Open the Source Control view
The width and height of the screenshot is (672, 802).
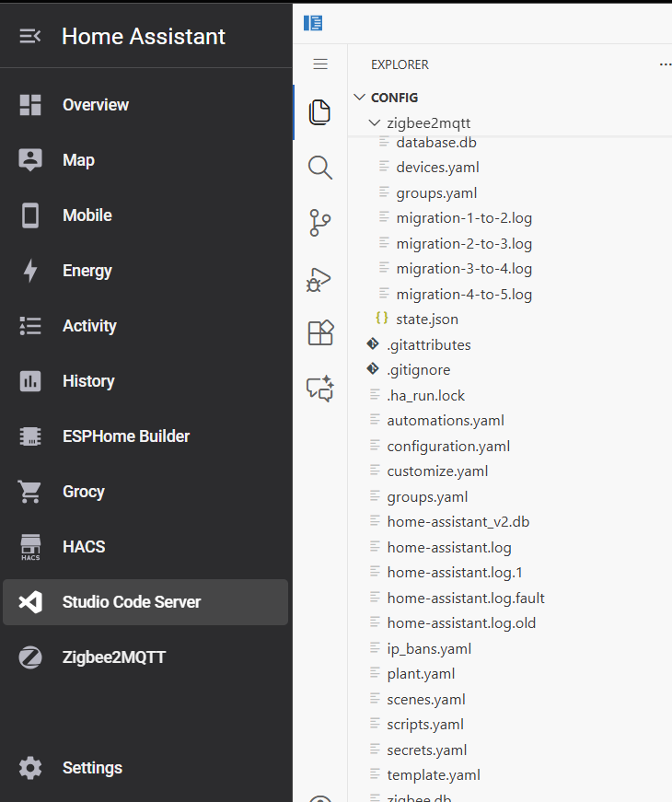pos(320,223)
